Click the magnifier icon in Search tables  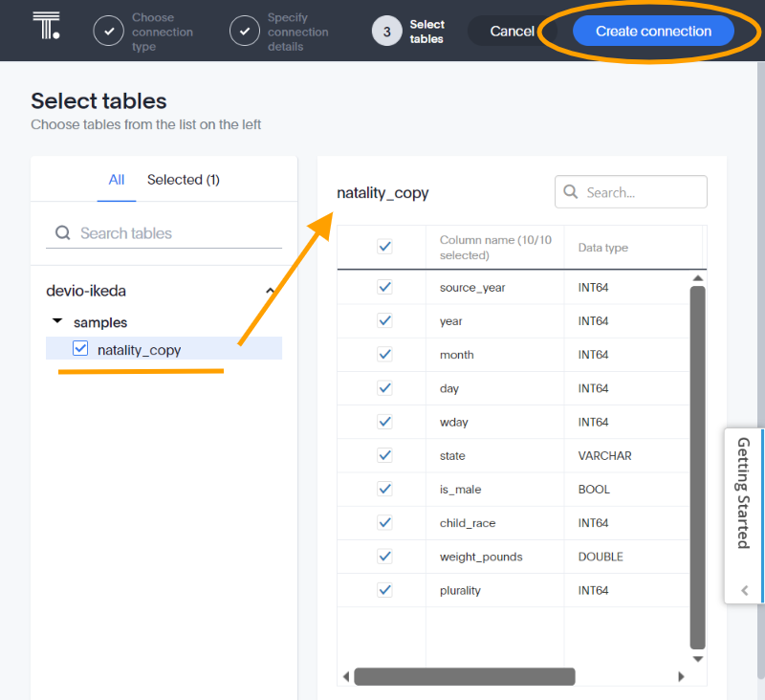[63, 233]
